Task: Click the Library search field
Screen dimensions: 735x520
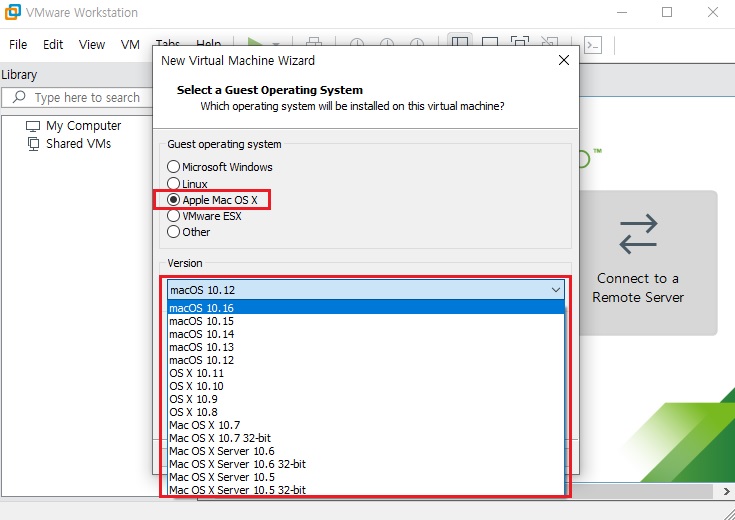Action: click(x=77, y=98)
